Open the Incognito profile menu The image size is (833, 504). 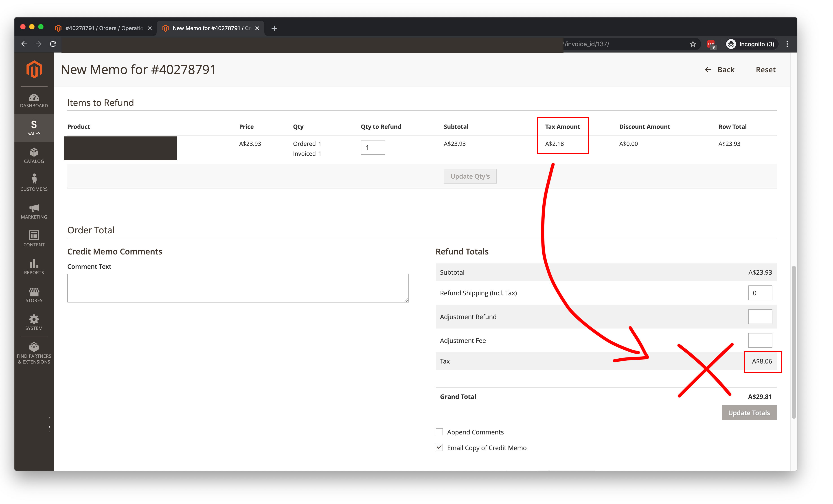coord(751,44)
